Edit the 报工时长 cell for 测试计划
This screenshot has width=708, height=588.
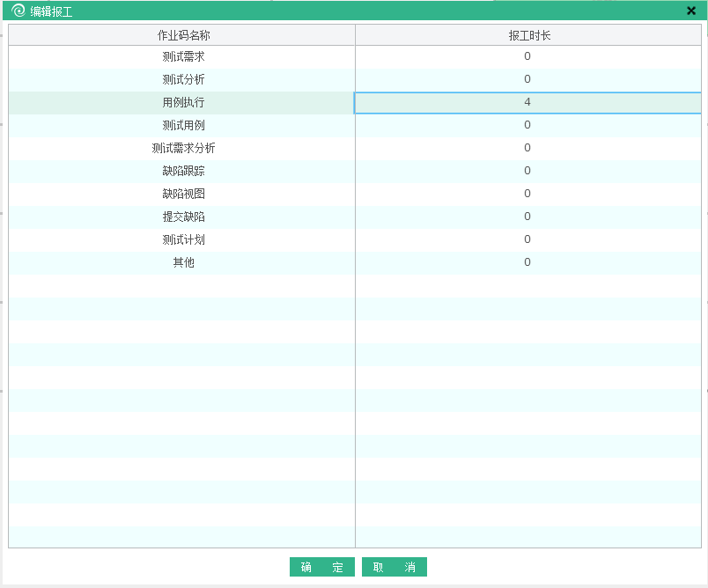(527, 239)
